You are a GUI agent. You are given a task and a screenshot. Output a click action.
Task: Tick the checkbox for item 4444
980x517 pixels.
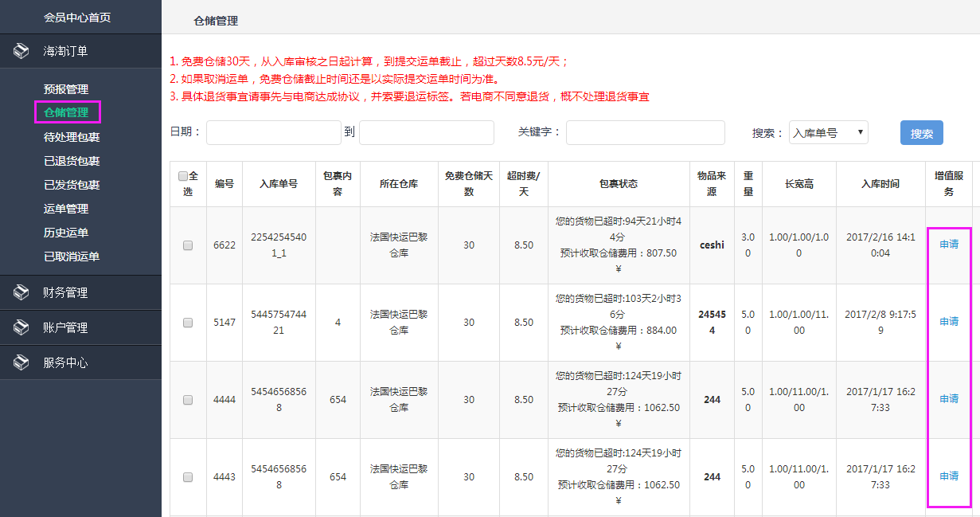click(x=188, y=400)
